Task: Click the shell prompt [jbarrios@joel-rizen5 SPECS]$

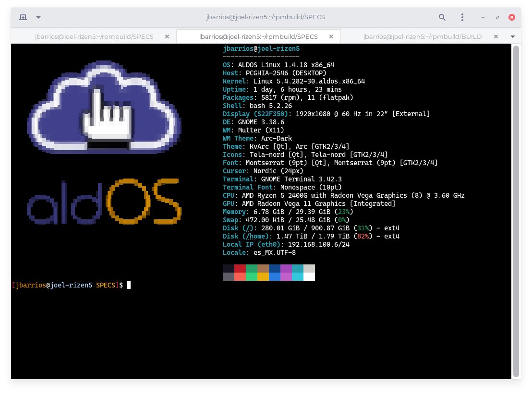Action: click(67, 285)
